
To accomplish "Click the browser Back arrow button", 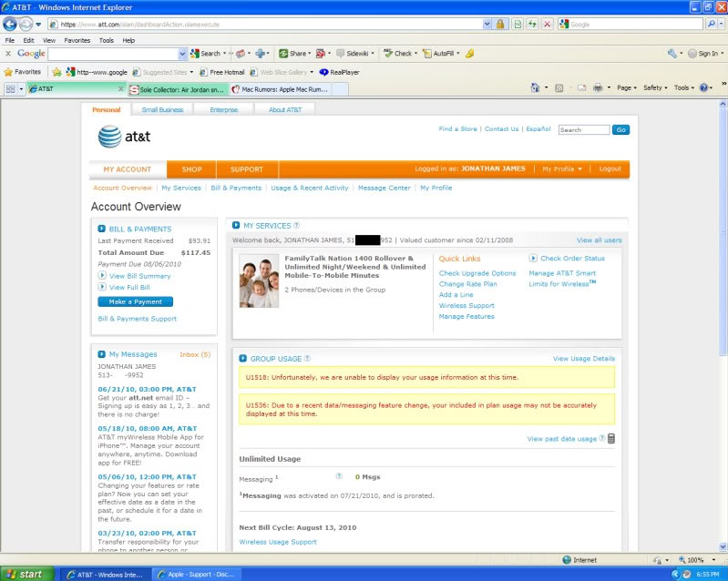I will 10,24.
